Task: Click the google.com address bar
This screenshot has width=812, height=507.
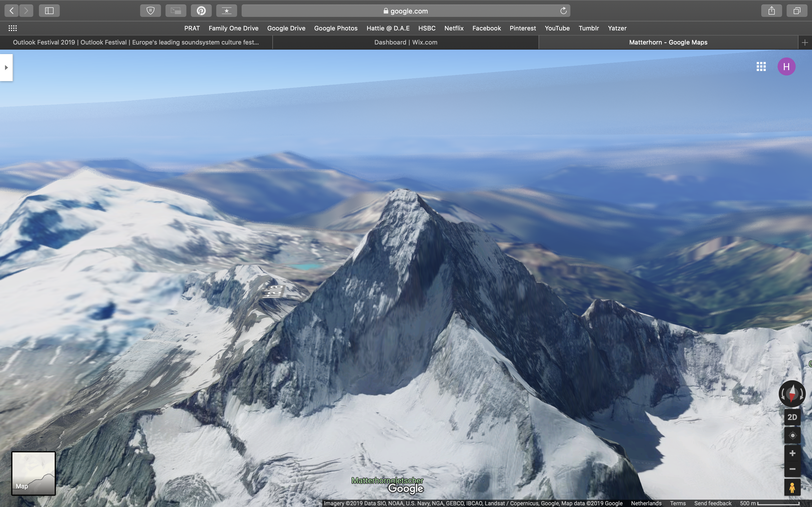Action: tap(405, 11)
